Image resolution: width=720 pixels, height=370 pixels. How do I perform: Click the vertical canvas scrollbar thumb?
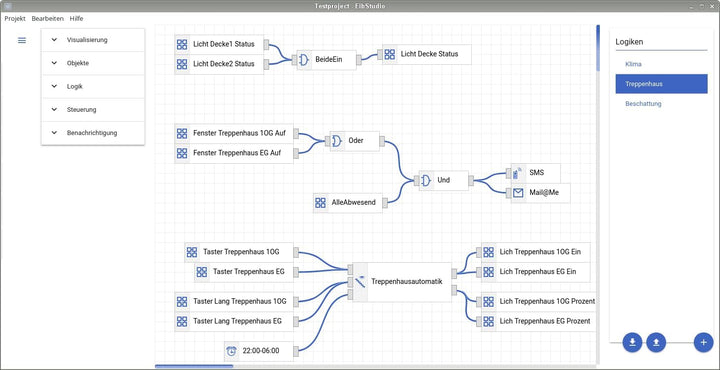pos(598,48)
